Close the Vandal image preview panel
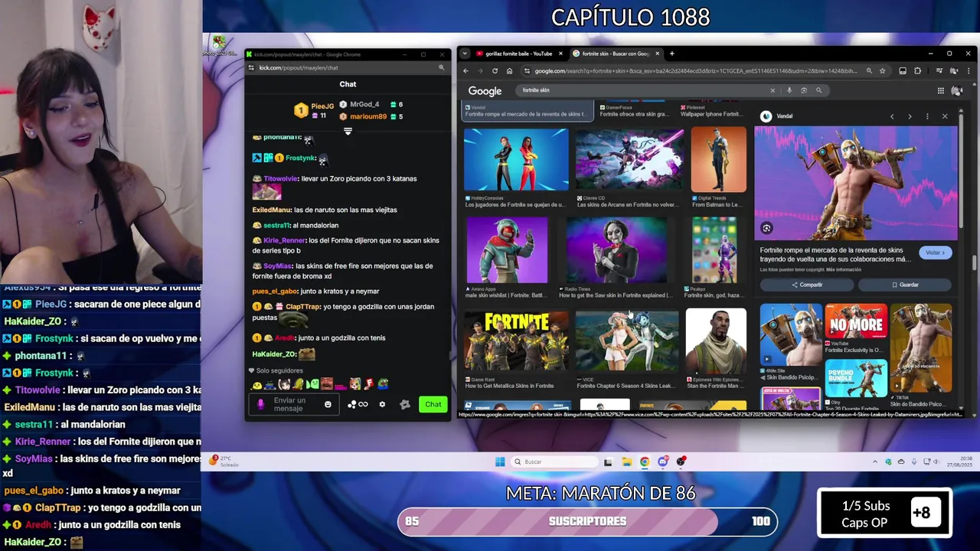980x551 pixels. tap(945, 116)
